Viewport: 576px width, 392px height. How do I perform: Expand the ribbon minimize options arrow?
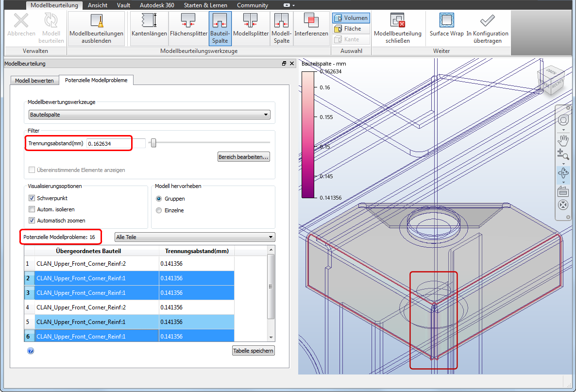[x=293, y=5]
